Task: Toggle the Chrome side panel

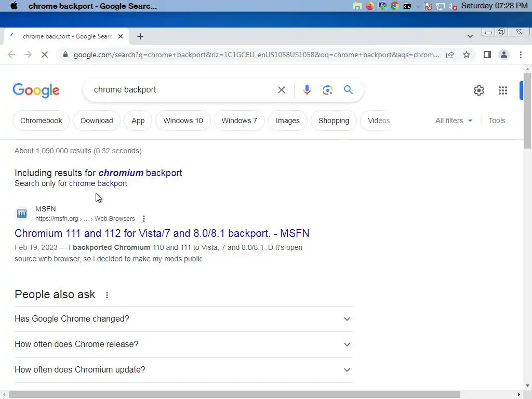Action: (x=487, y=55)
